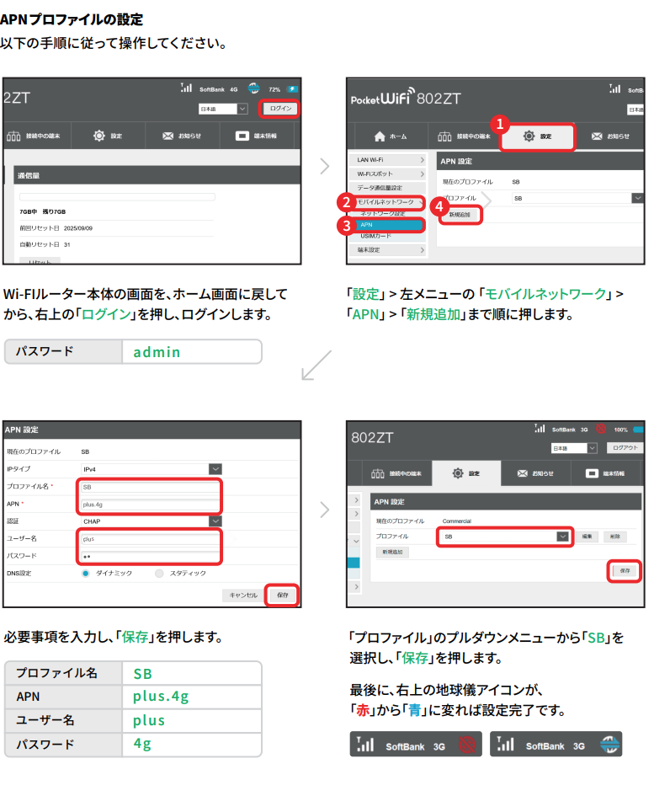
Task: Click the signal bars icon before SoftBank 4G
Action: 186,88
